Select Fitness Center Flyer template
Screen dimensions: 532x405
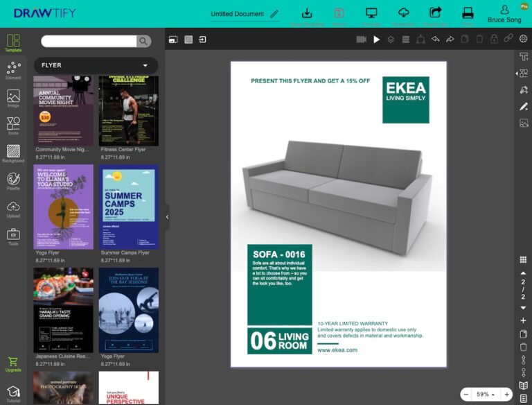129,111
